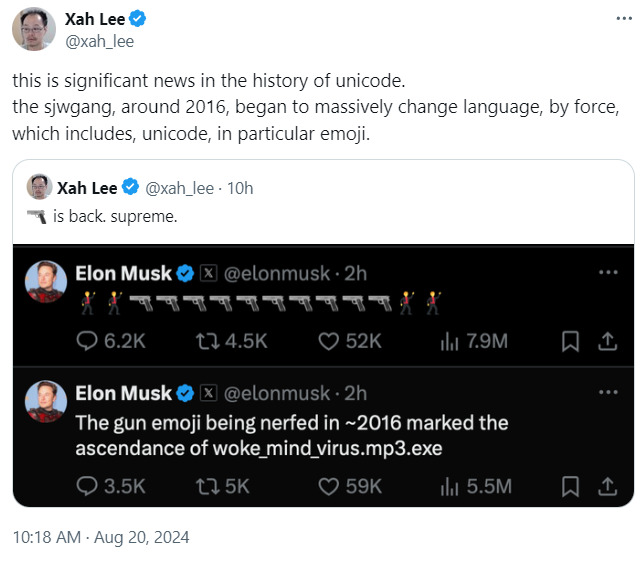Share the gun emoji tweet
This screenshot has height=563, width=640.
pyautogui.click(x=607, y=341)
